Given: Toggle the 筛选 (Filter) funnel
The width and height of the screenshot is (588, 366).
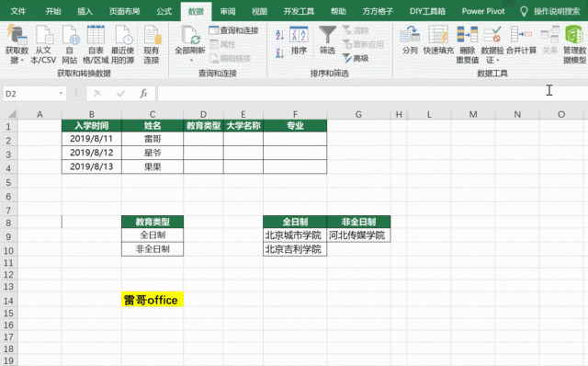Looking at the screenshot, I should click(x=327, y=40).
